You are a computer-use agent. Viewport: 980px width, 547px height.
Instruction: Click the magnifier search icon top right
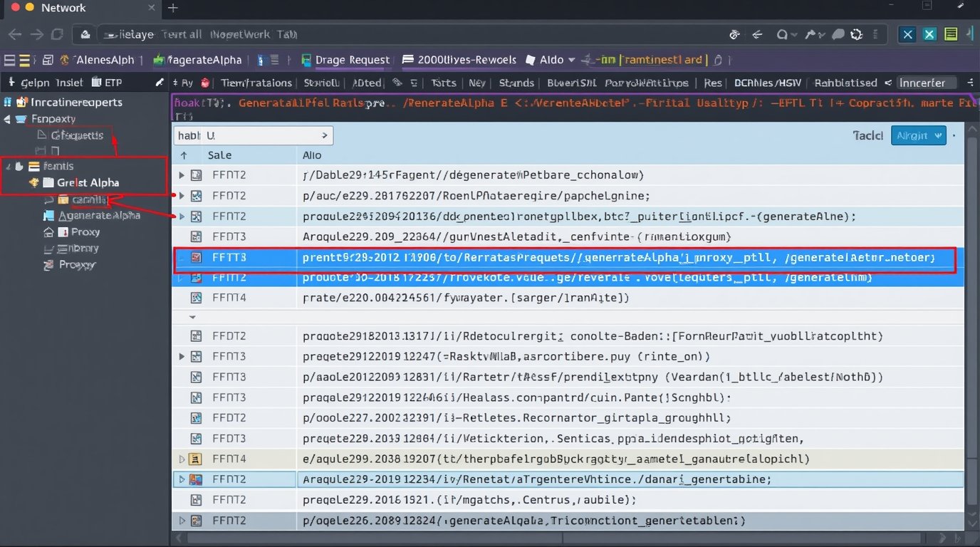click(x=784, y=33)
